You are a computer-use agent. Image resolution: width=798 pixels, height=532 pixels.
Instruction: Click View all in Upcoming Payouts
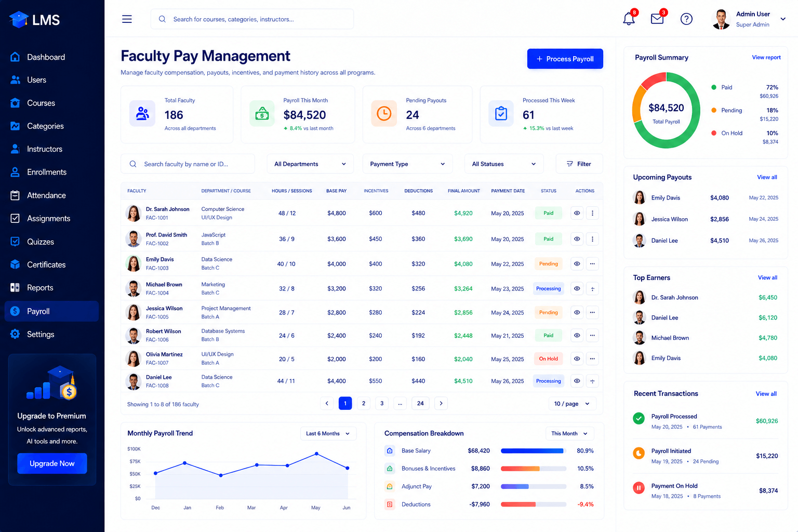[767, 177]
